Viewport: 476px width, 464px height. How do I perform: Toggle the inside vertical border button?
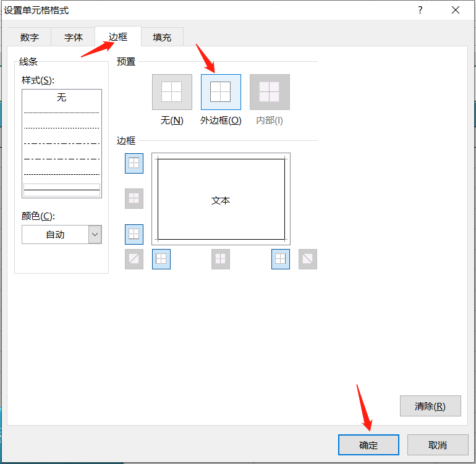pyautogui.click(x=221, y=259)
